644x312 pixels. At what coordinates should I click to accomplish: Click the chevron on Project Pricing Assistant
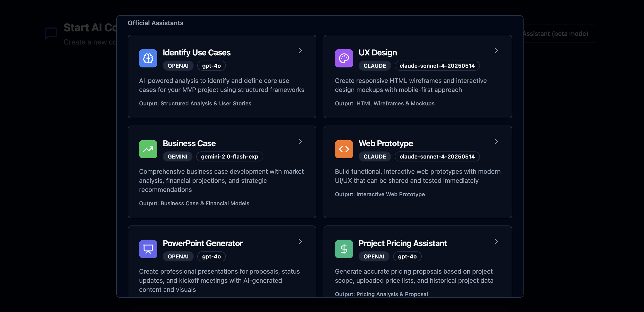pos(496,241)
